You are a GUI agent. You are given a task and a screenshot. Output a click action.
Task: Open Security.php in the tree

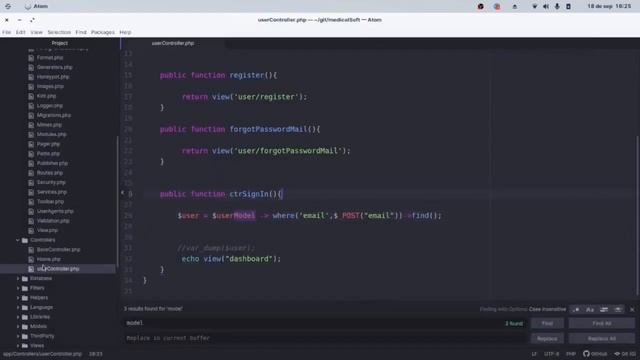coord(51,182)
